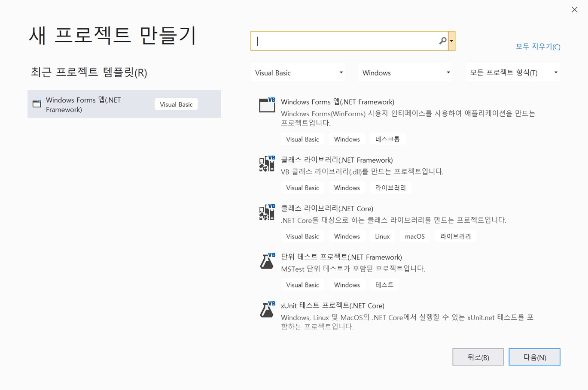The width and height of the screenshot is (588, 390).
Task: Click the .NET Core class library icon
Action: (x=267, y=212)
